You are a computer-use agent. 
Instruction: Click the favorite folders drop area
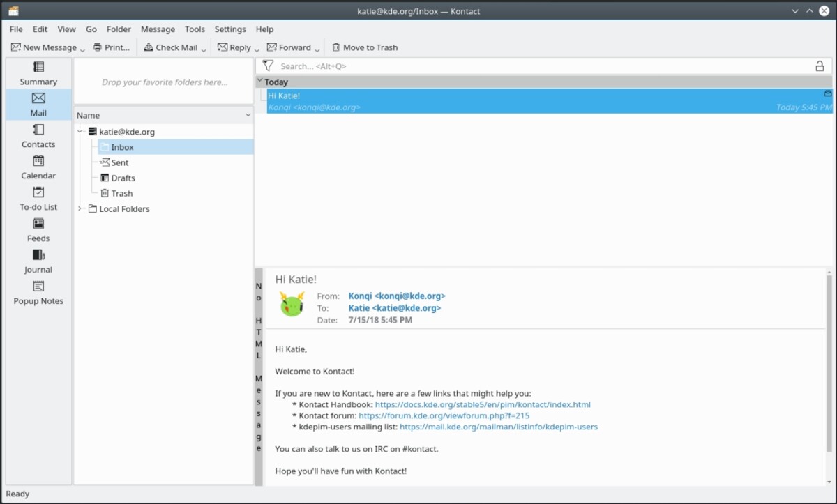pyautogui.click(x=164, y=82)
